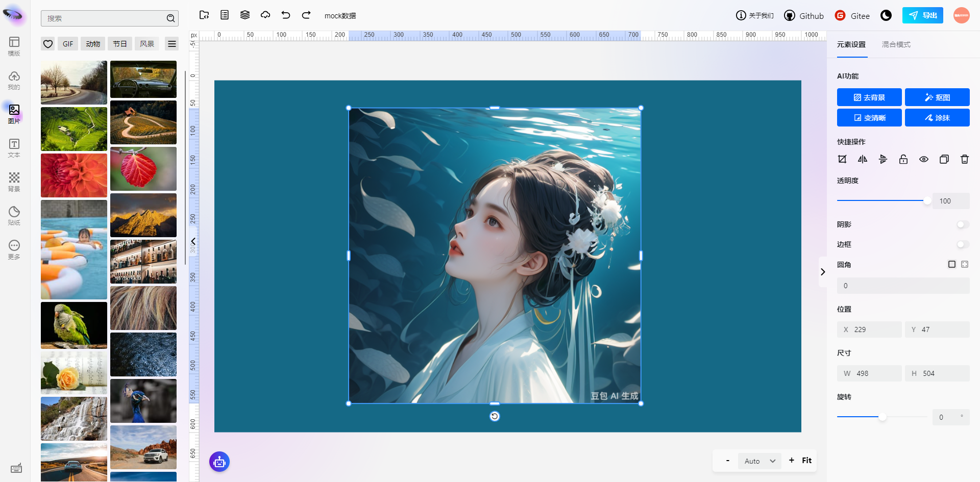Open the 关于我们 about link
The height and width of the screenshot is (482, 980).
[755, 16]
